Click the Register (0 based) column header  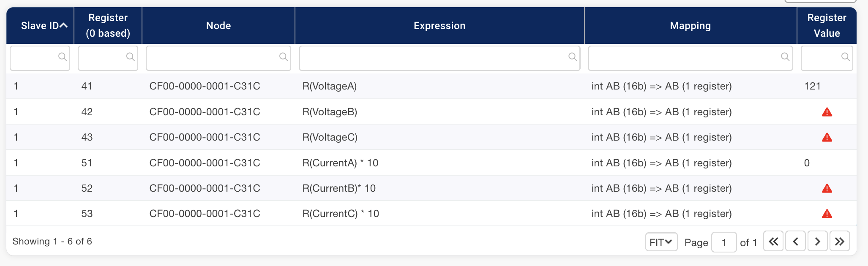[x=108, y=25]
